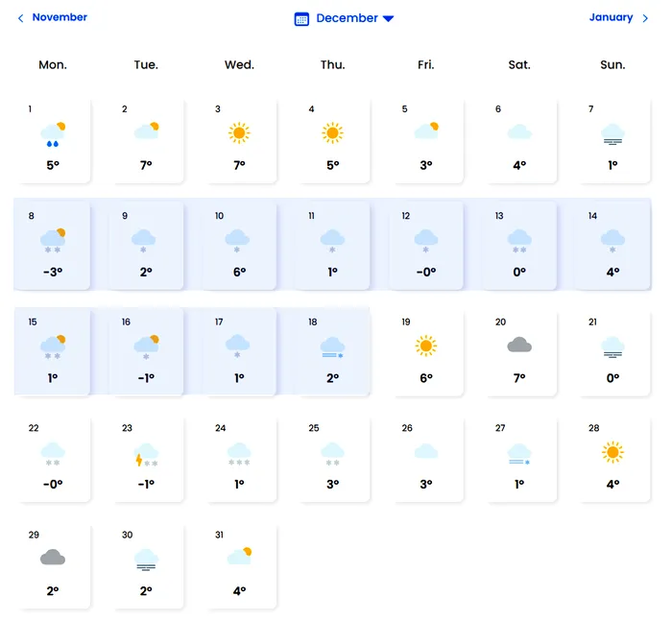Image resolution: width=672 pixels, height=620 pixels.
Task: Click the calendar icon beside December
Action: pos(301,18)
